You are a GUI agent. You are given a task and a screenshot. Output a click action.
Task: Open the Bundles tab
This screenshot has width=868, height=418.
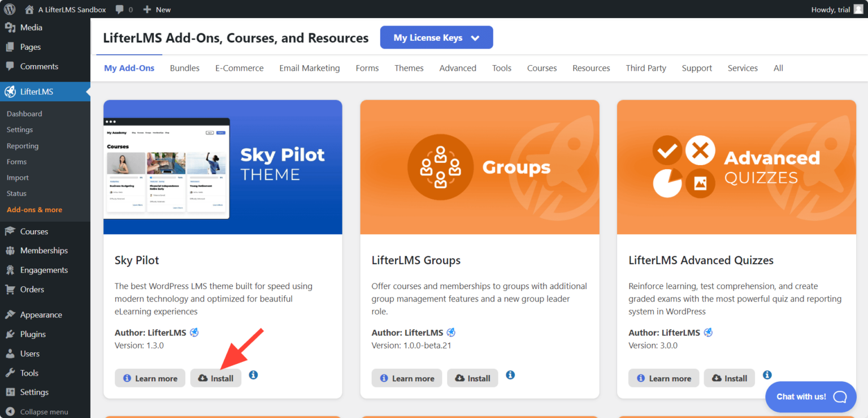(184, 68)
